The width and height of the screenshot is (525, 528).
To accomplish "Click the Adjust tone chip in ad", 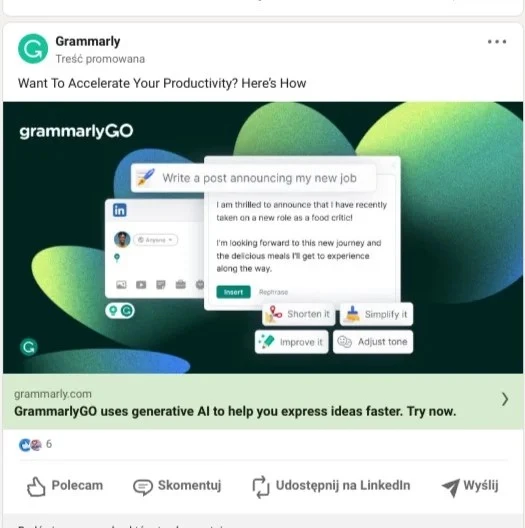I will tap(373, 342).
